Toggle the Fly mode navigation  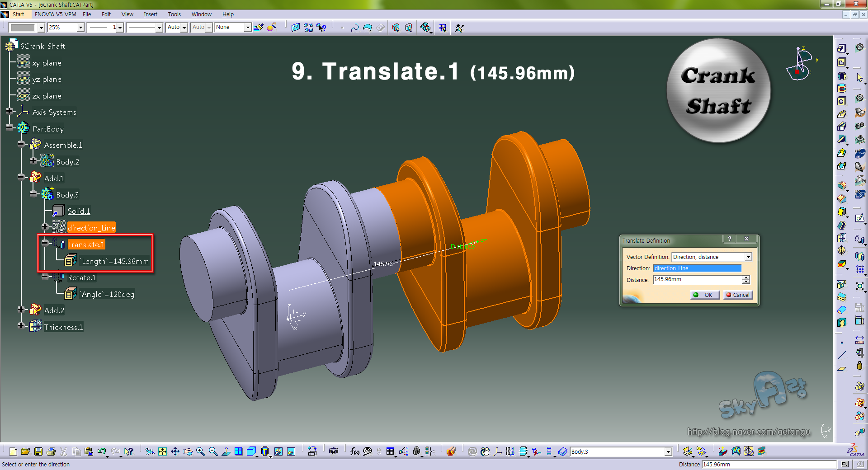[150, 451]
